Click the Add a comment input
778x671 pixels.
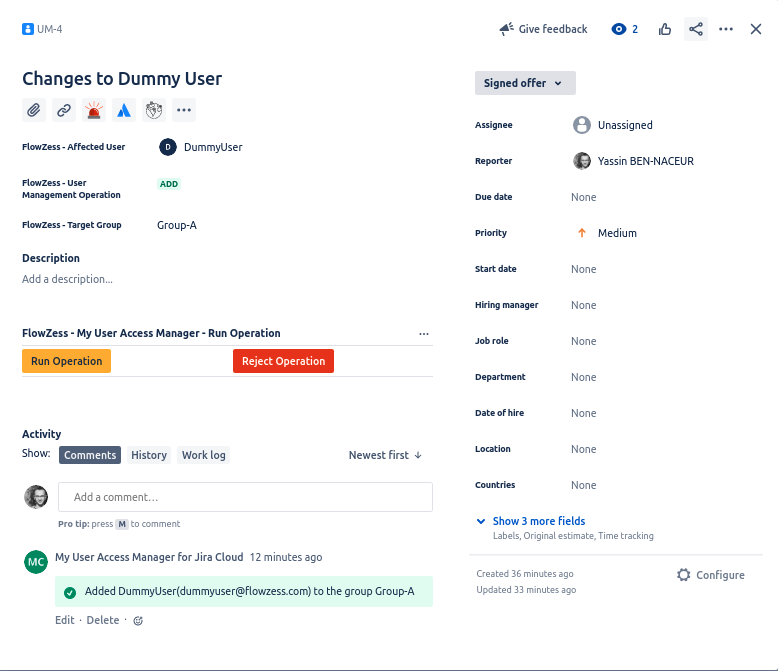coord(245,497)
